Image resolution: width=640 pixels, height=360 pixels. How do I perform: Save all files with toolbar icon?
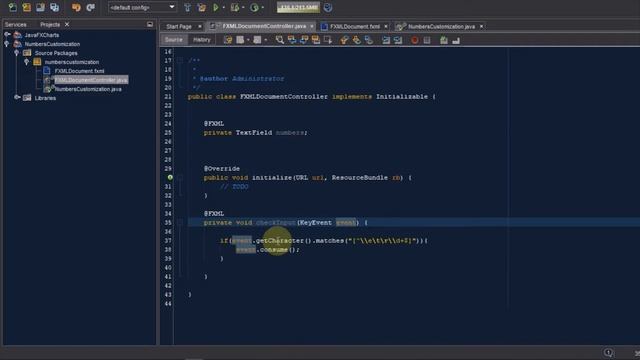[x=54, y=7]
